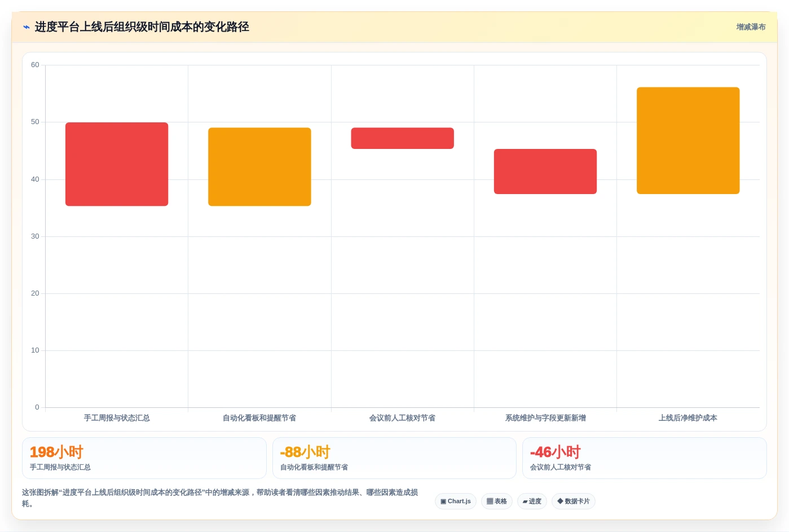Click the 增减瀑布 label in the header
Viewport: 789px width, 532px height.
751,27
